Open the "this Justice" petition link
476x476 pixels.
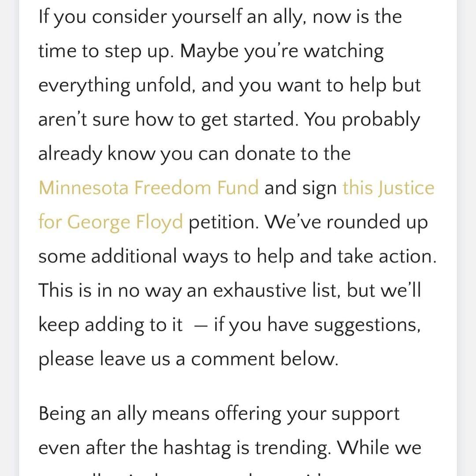pos(389,188)
